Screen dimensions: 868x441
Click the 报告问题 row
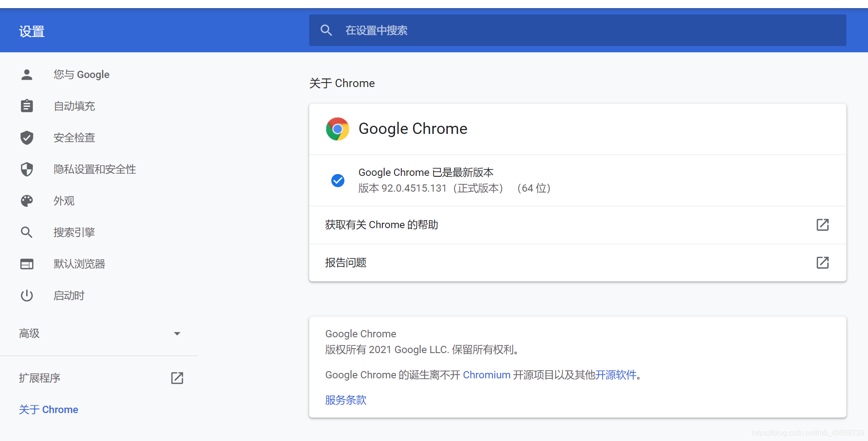pos(577,263)
